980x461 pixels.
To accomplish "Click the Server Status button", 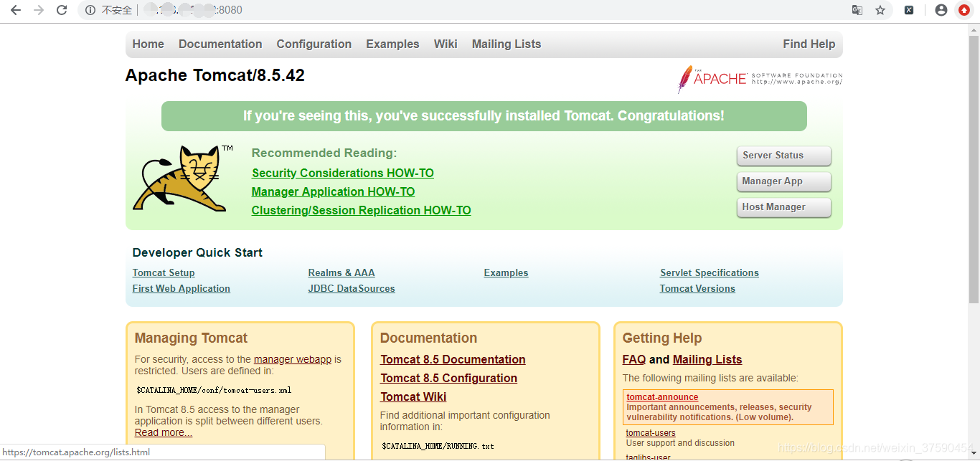I will 783,156.
